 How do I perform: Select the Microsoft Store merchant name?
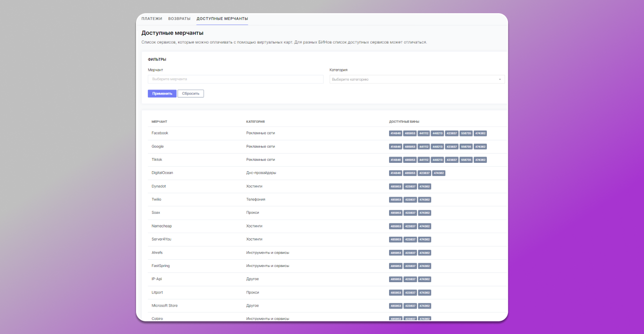coord(164,306)
